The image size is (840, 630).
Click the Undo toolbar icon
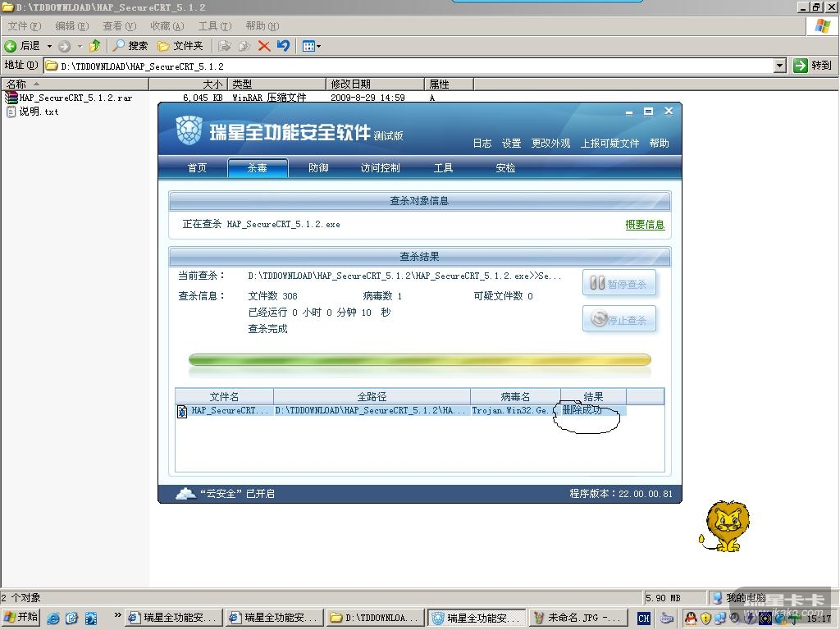(283, 46)
